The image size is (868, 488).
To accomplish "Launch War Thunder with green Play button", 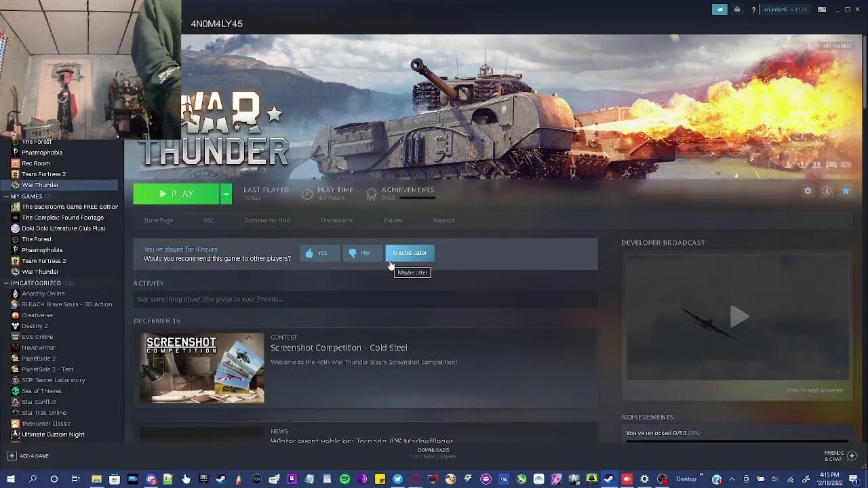I will tap(176, 194).
